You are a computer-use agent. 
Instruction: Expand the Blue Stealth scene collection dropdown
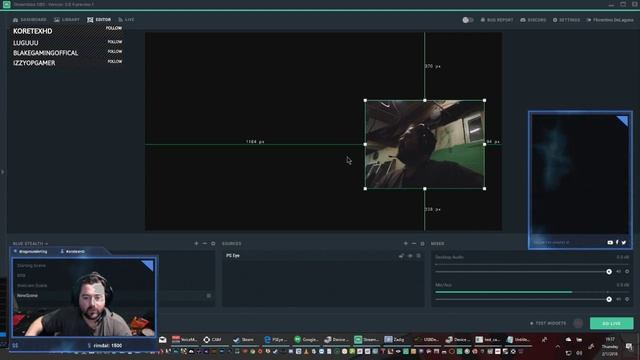(x=30, y=244)
